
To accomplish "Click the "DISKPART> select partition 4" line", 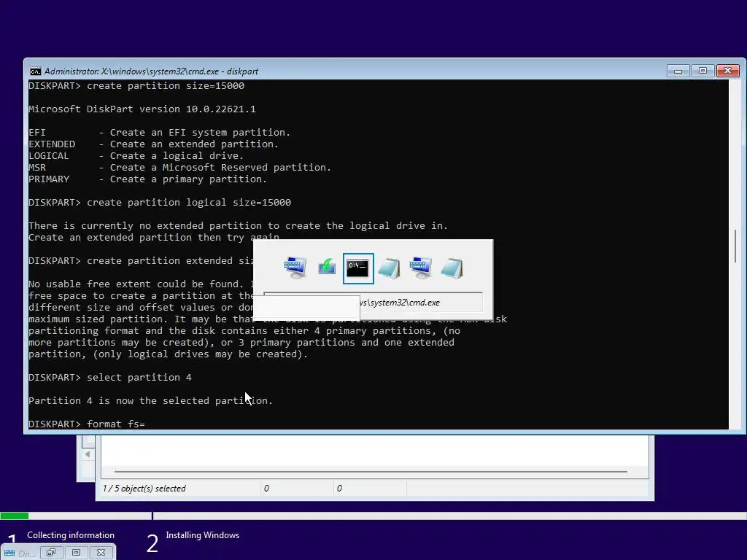I will click(x=110, y=378).
